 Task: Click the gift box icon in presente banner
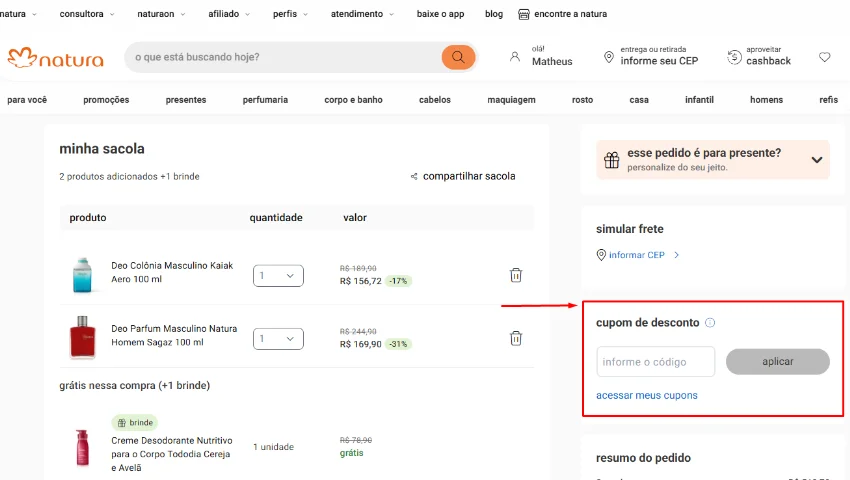[611, 160]
